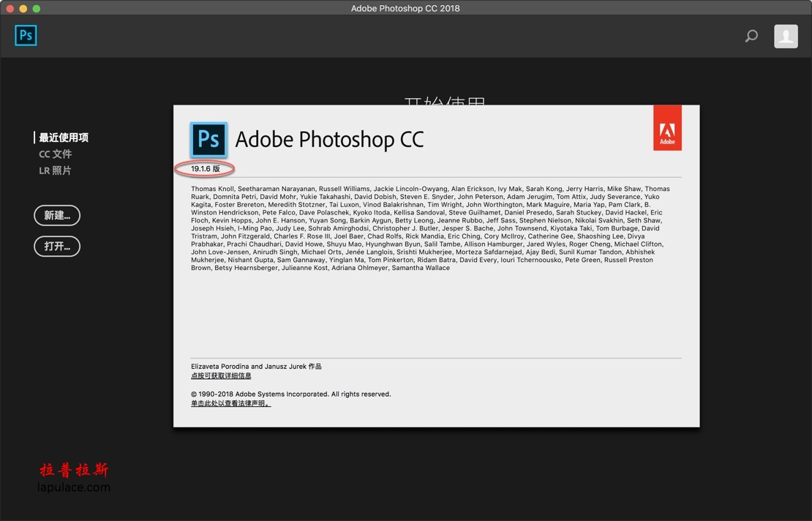
Task: Click the green fullscreen window button
Action: tap(37, 8)
